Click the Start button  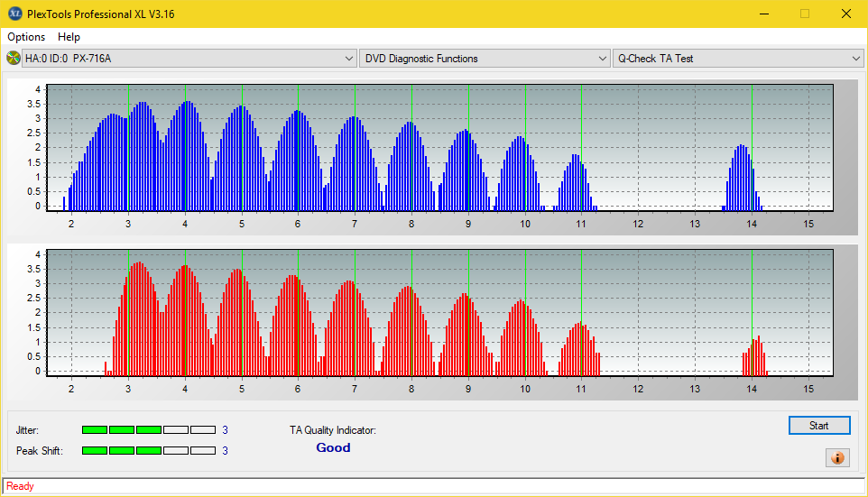(819, 426)
